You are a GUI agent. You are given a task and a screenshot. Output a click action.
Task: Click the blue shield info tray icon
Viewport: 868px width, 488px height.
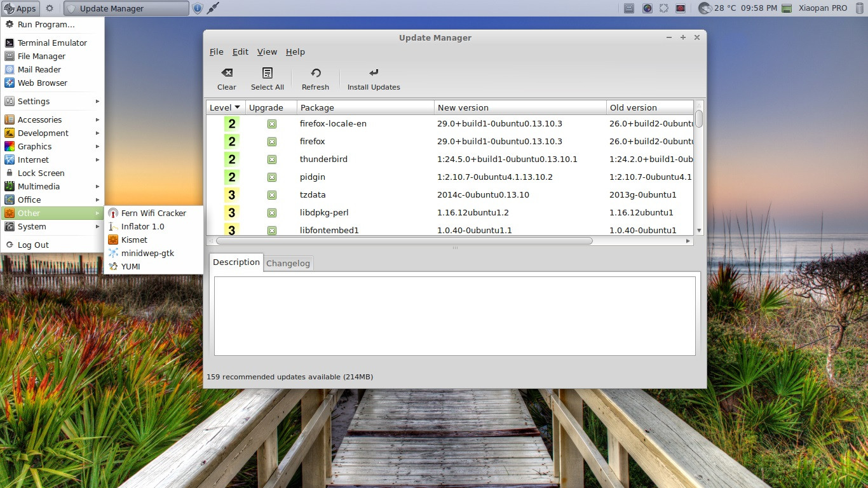[198, 8]
